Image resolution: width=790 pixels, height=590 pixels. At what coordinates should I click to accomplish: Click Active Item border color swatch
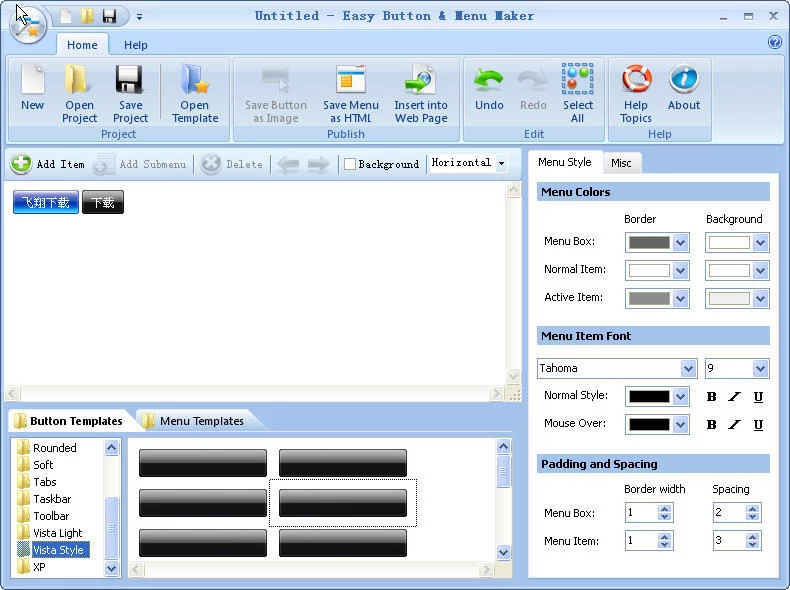click(x=649, y=298)
